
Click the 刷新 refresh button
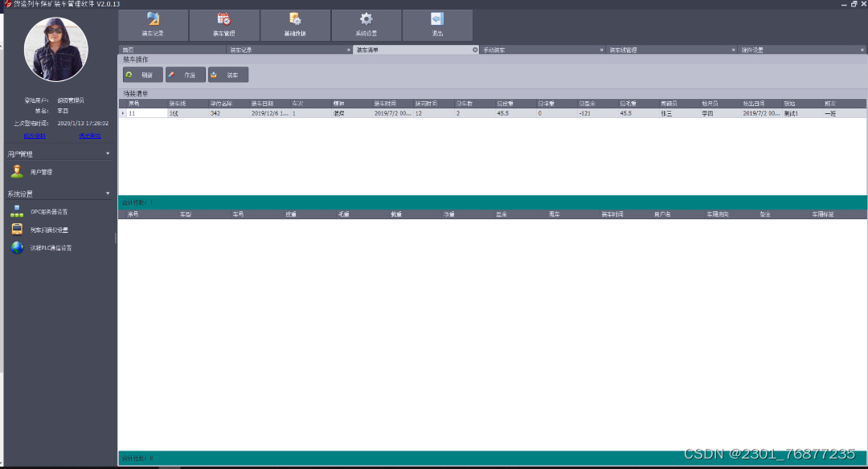tap(143, 75)
